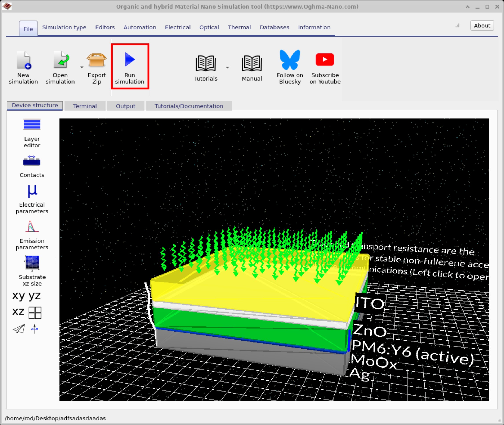Switch camera to the xz view

click(x=18, y=312)
